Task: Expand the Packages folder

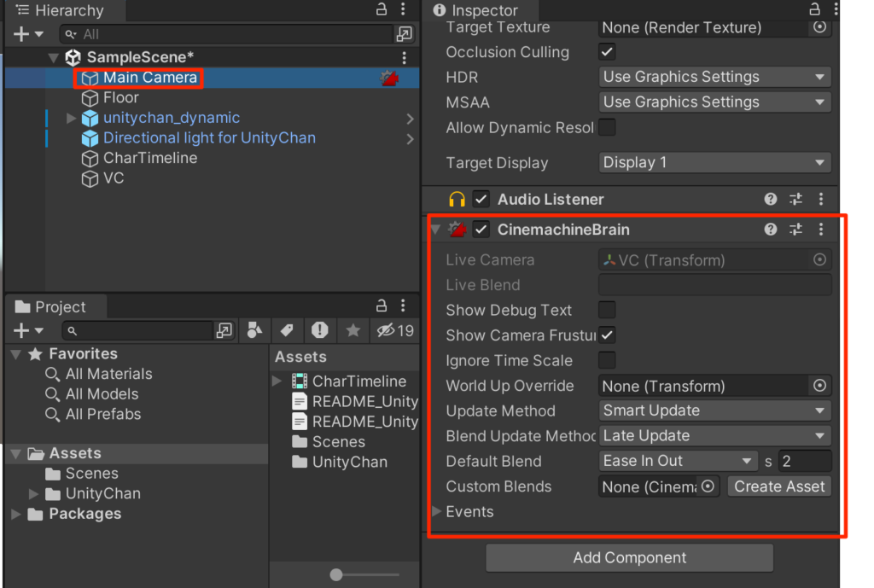Action: click(x=16, y=514)
